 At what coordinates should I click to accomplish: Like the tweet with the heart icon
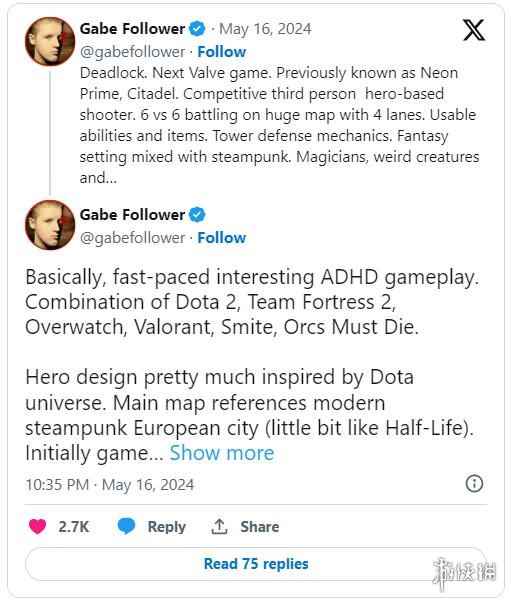point(37,526)
